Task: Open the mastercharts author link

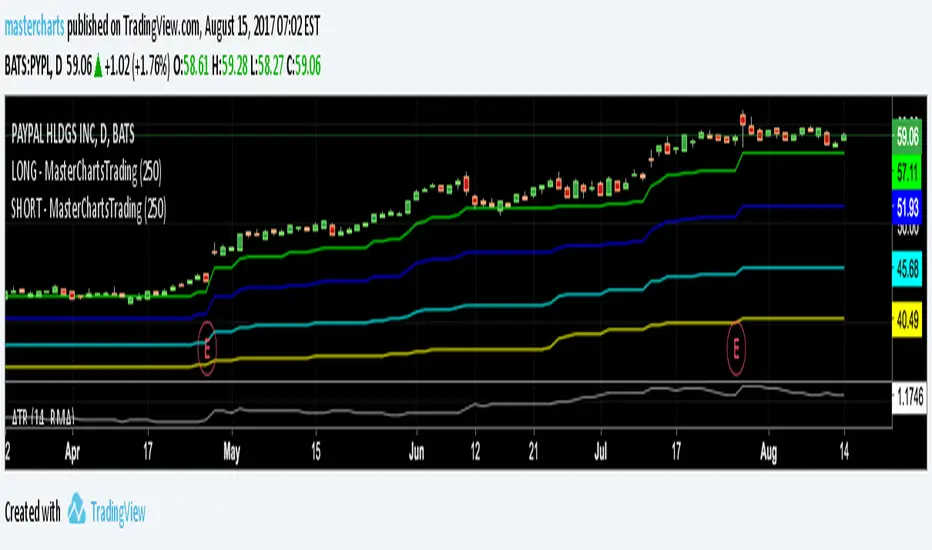Action: pos(34,27)
